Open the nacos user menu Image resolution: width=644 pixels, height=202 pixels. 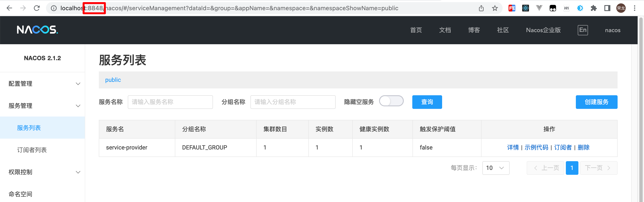(x=612, y=30)
